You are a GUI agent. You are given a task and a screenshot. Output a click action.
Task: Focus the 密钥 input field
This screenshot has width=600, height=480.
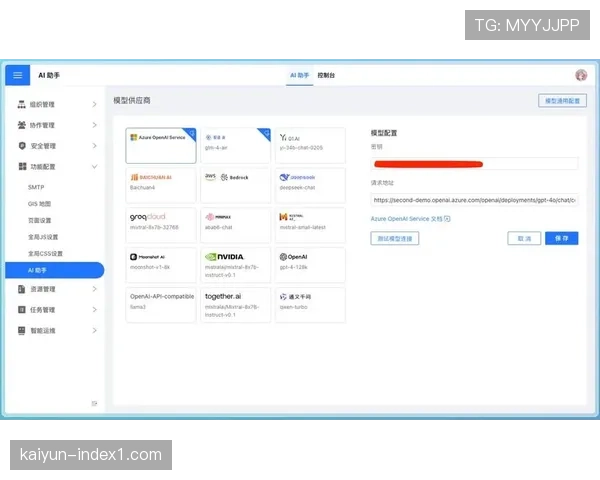pos(474,164)
